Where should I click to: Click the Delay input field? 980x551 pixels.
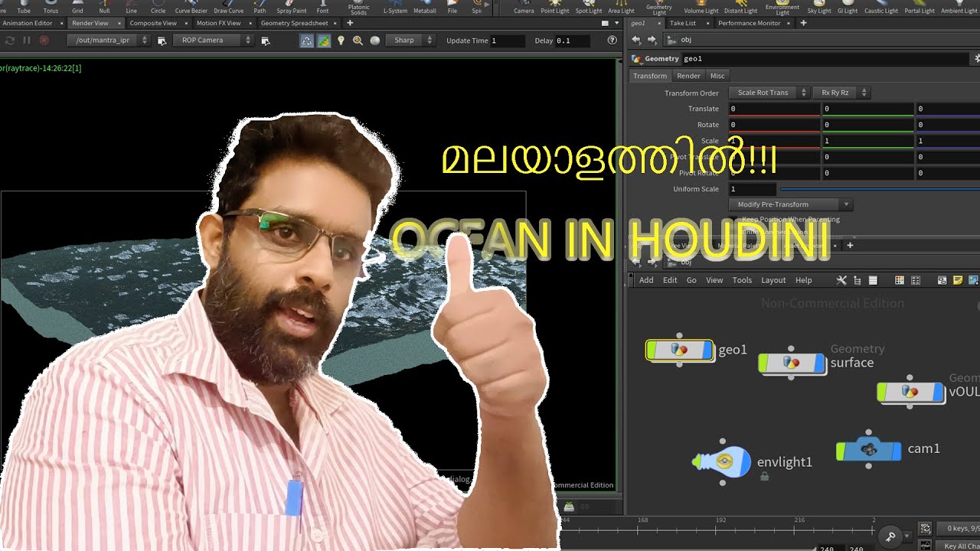(573, 41)
